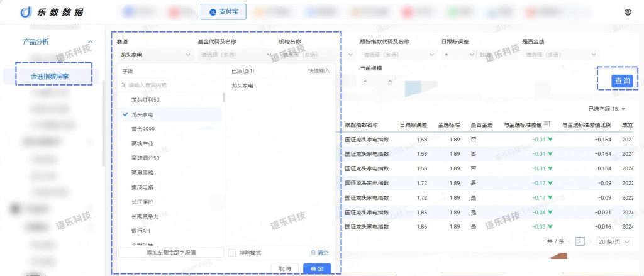644x276 pixels.
Task: Toggle the 排除模式 checkbox
Action: [233, 253]
